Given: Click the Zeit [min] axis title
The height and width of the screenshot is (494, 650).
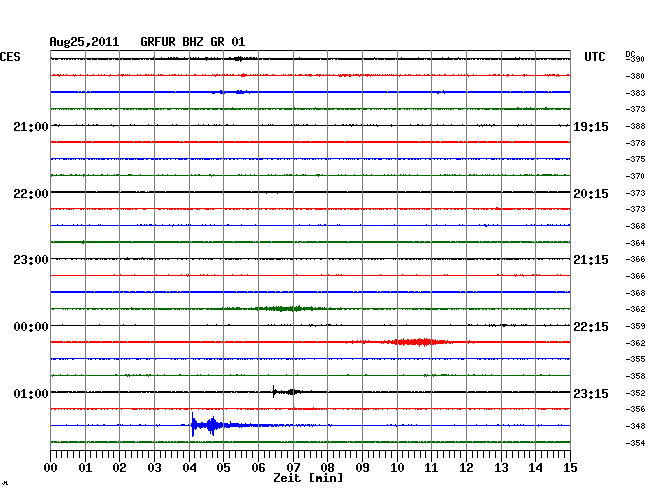Looking at the screenshot, I should click(308, 478).
